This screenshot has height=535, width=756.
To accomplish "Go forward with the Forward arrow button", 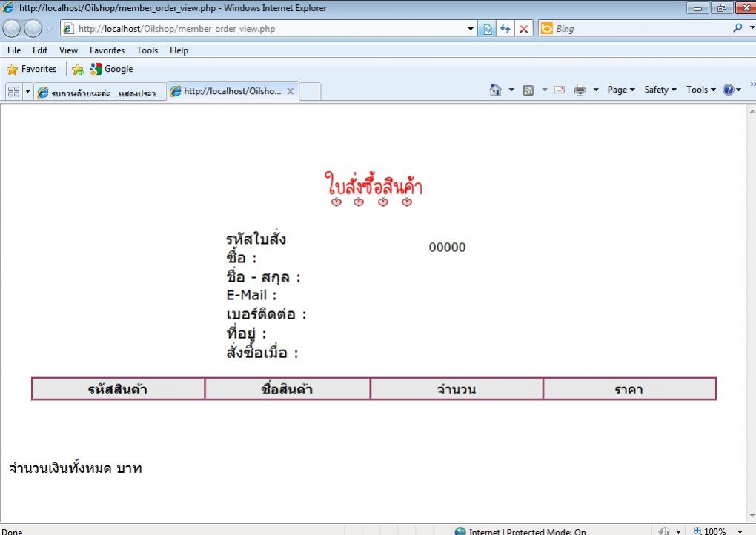I will [33, 29].
